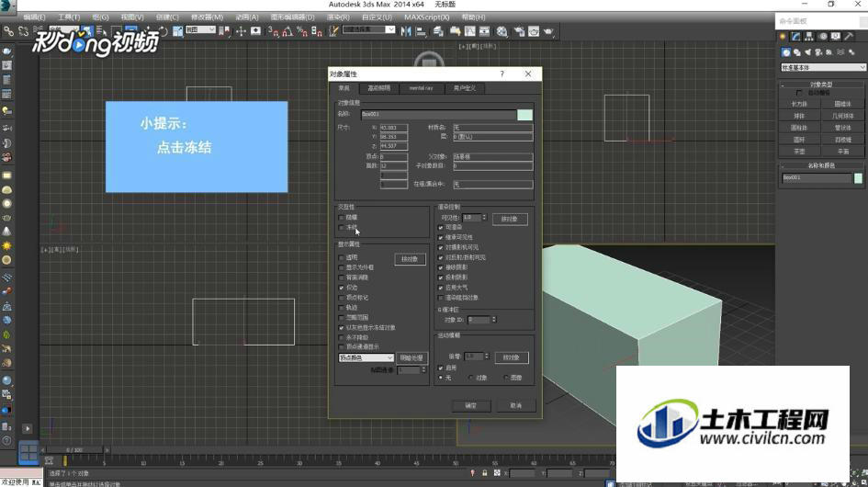868x487 pixels.
Task: Open the Utilities hammer panel icon
Action: (849, 37)
